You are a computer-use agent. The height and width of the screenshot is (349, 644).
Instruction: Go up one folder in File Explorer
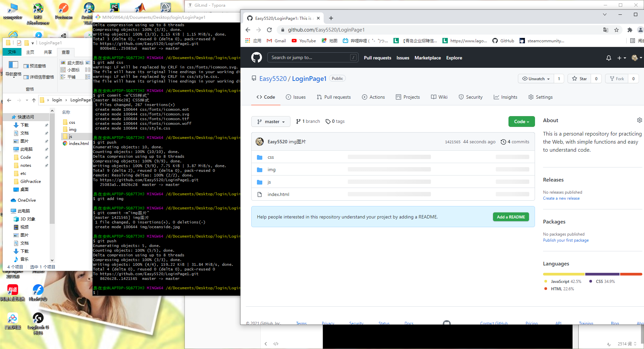(34, 100)
